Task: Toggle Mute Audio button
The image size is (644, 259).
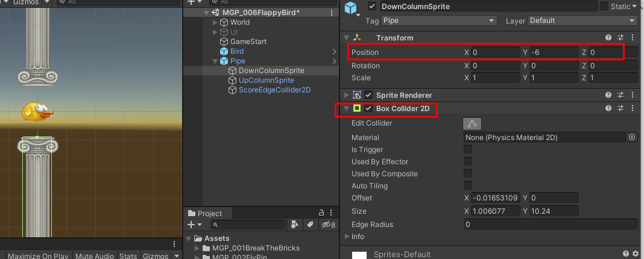Action: [x=95, y=256]
